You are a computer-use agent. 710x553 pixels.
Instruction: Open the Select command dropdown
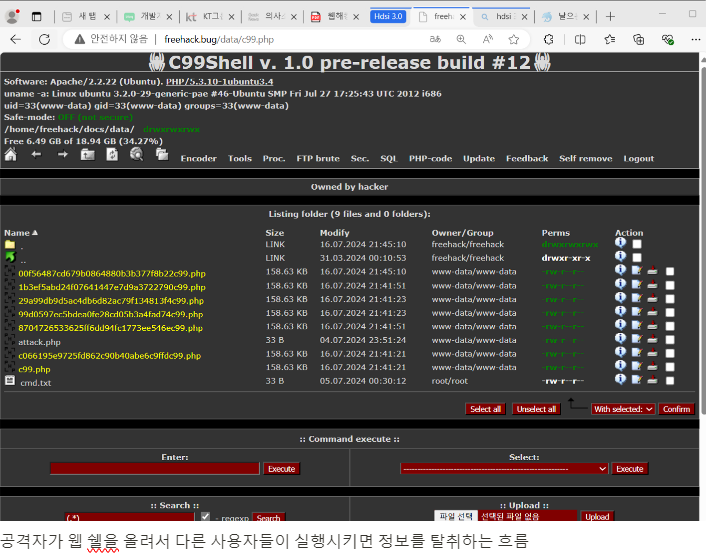click(x=504, y=469)
